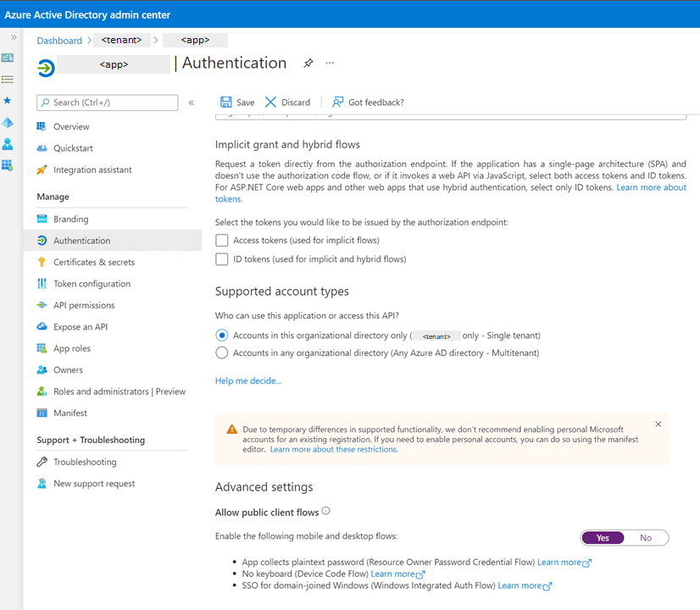Click the <tenant> breadcrumb

[121, 40]
